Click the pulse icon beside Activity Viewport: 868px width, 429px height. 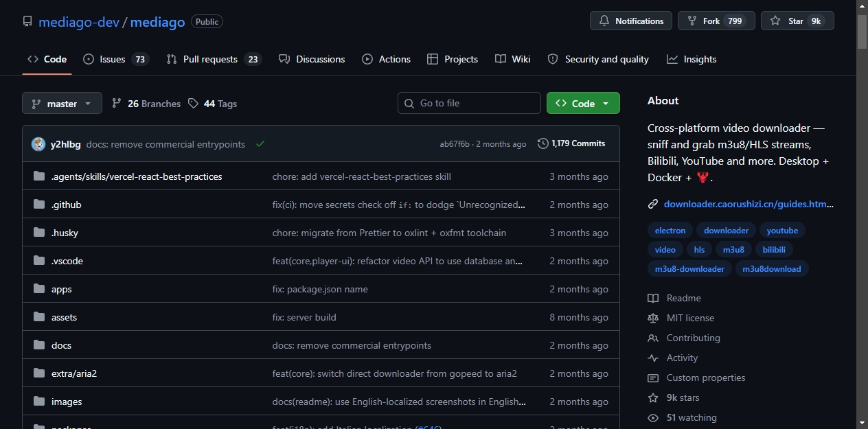[653, 358]
